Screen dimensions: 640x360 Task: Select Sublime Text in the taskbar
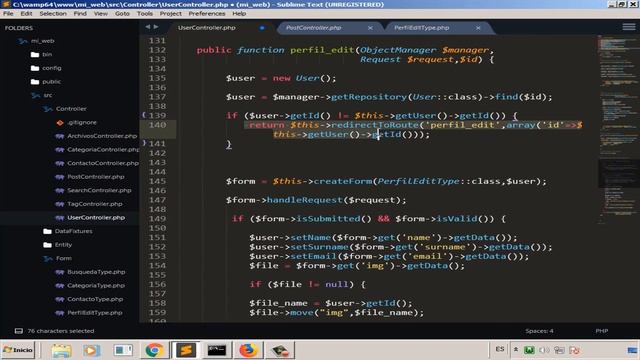pos(185,350)
